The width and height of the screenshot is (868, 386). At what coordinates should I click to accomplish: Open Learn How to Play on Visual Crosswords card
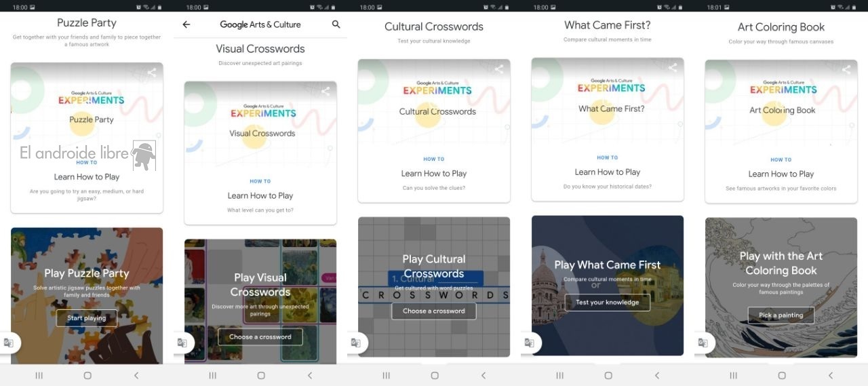coord(260,195)
